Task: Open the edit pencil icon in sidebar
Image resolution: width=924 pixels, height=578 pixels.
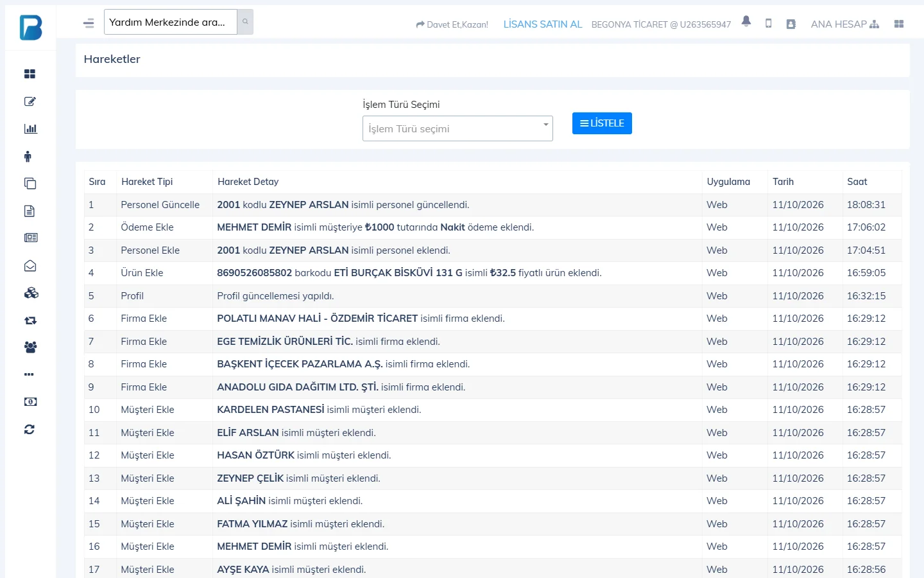Action: pyautogui.click(x=30, y=101)
